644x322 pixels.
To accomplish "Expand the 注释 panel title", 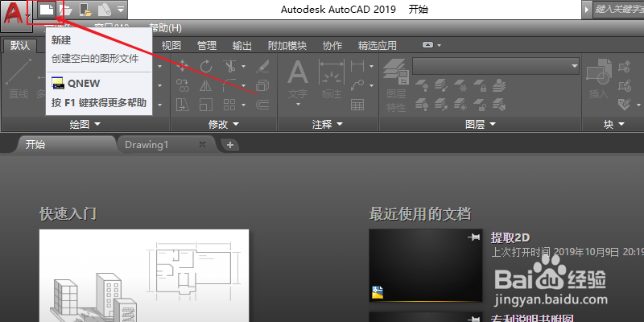I will (x=328, y=124).
